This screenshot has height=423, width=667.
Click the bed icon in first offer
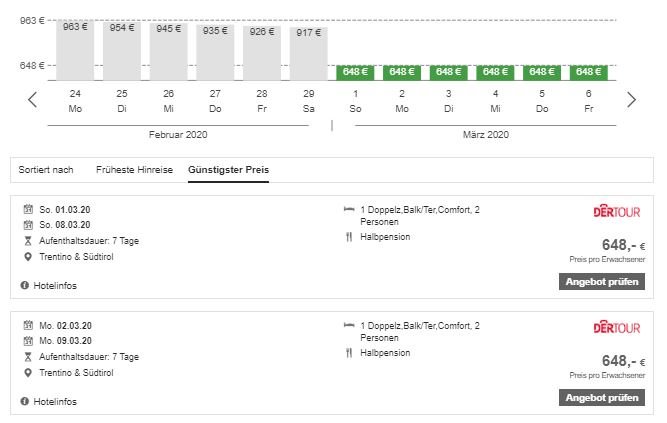pyautogui.click(x=349, y=210)
